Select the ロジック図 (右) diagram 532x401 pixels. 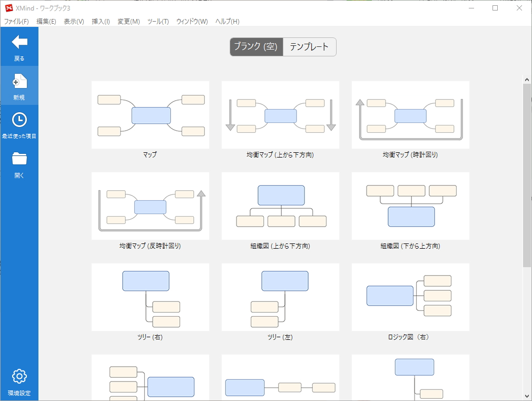410,297
